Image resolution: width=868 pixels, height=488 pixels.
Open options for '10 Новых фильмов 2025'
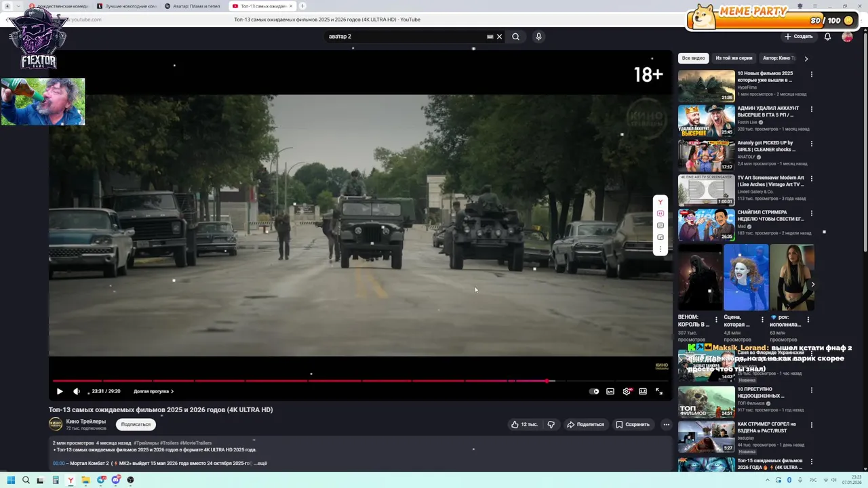coord(811,75)
